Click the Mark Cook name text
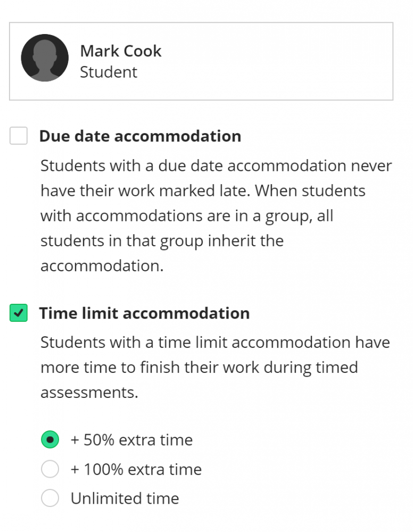 point(120,51)
